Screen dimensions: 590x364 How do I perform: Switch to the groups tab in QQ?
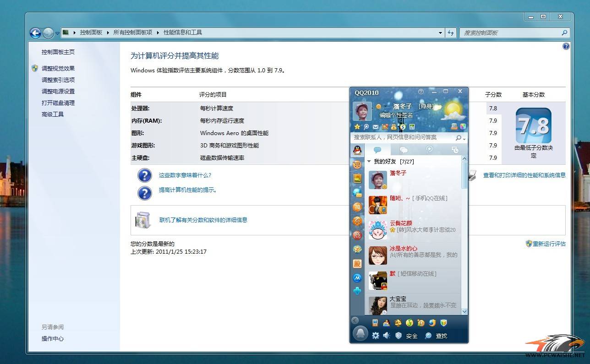tap(404, 150)
